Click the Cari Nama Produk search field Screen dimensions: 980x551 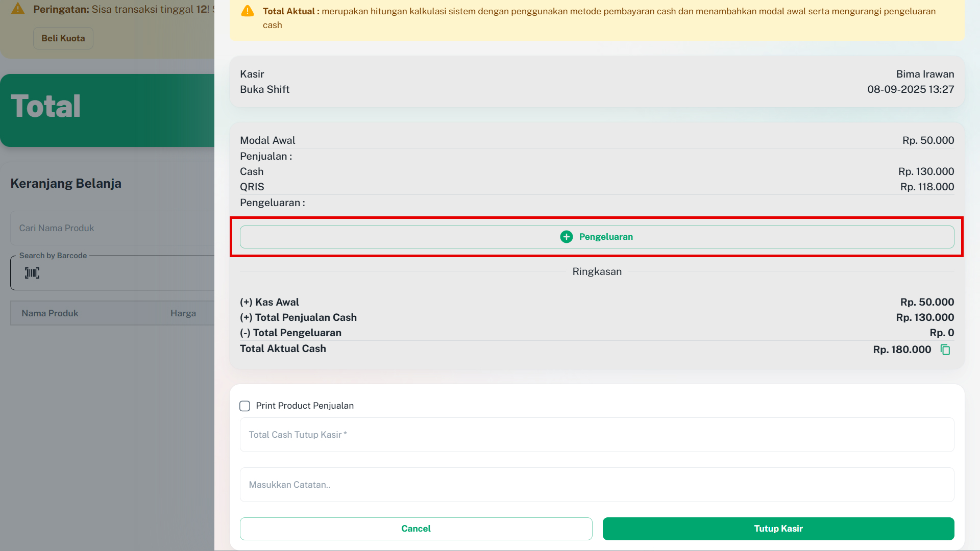tap(112, 228)
